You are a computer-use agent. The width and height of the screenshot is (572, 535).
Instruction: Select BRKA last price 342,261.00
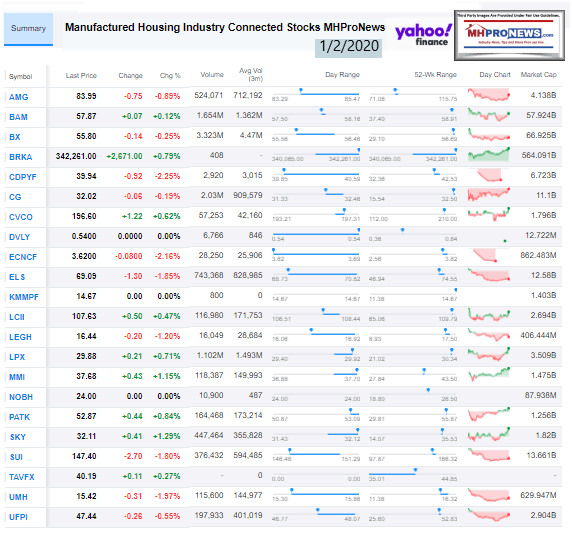tap(76, 156)
